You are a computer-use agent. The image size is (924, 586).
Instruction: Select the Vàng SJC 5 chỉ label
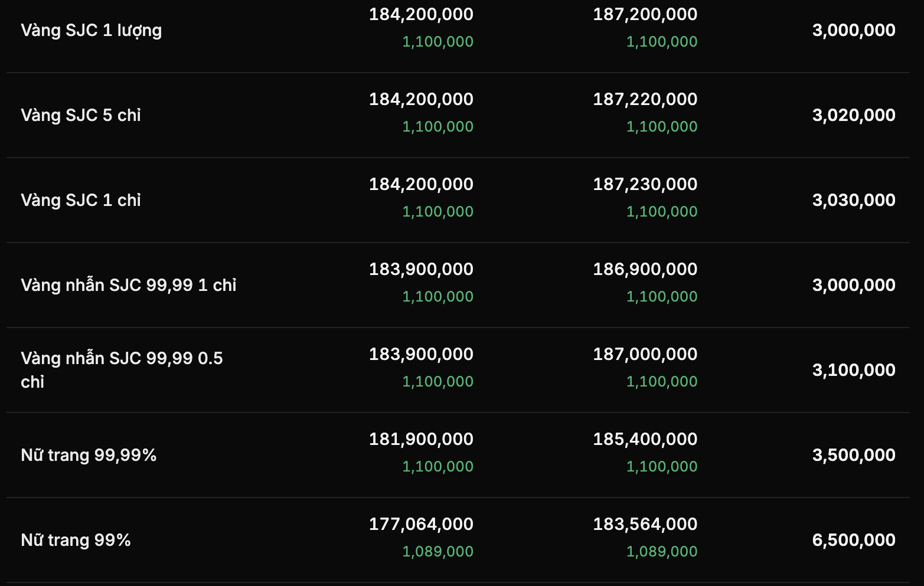(81, 115)
